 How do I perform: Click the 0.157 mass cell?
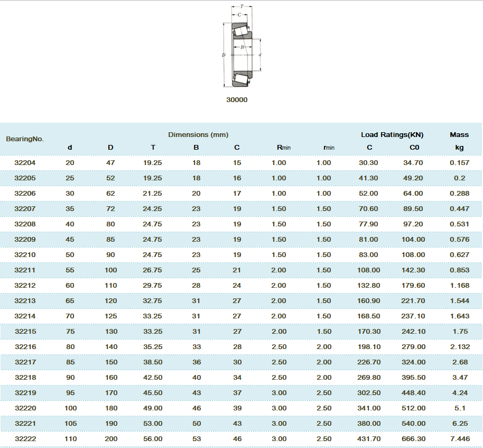(x=459, y=163)
